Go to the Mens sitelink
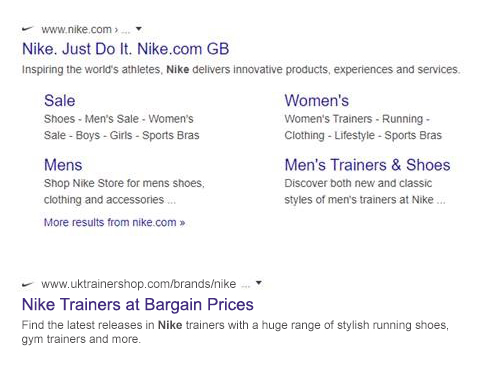This screenshot has width=482, height=377. [x=63, y=165]
